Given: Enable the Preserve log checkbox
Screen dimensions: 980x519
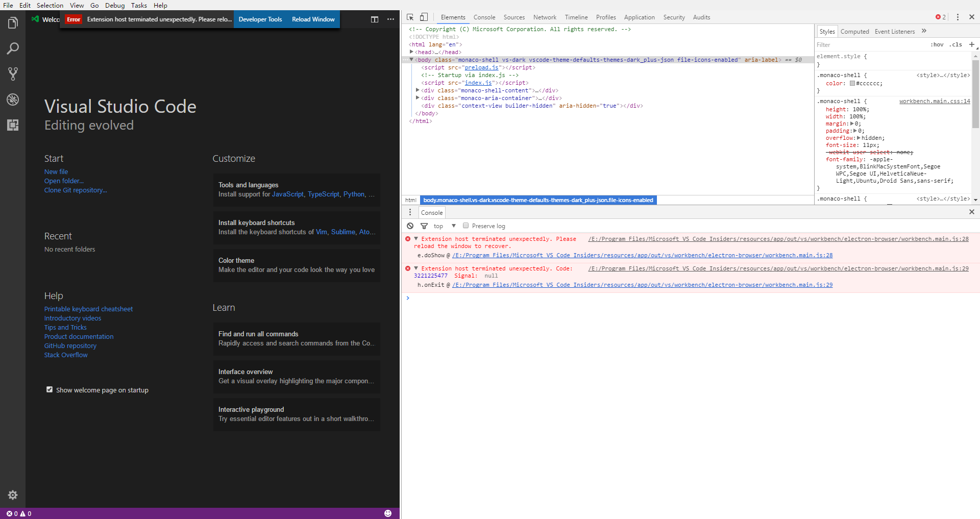Looking at the screenshot, I should [x=465, y=226].
